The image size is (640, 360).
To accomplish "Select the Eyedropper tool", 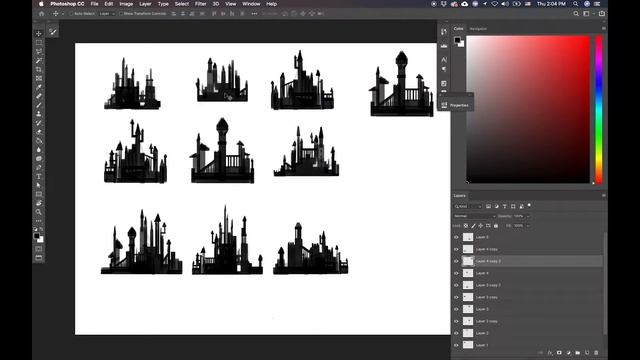I will [39, 87].
